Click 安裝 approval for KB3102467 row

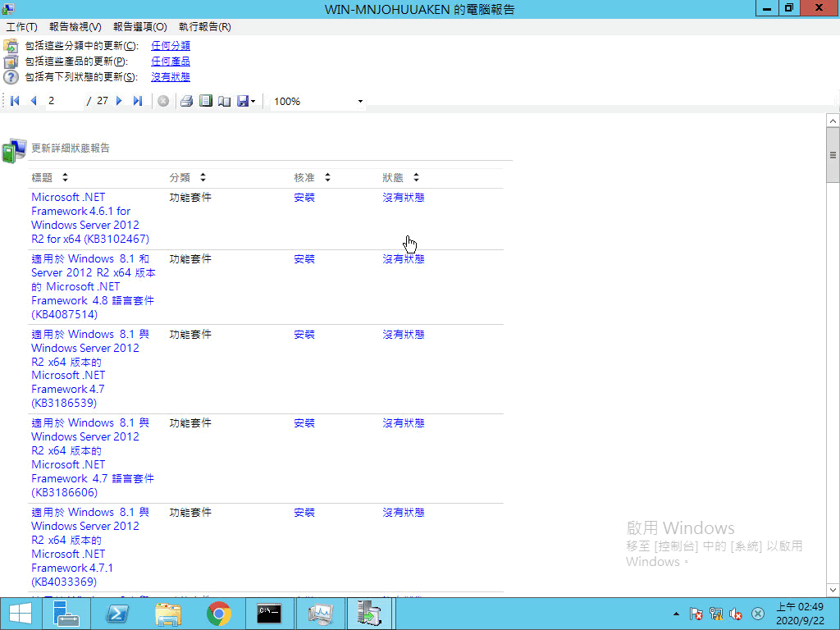304,198
